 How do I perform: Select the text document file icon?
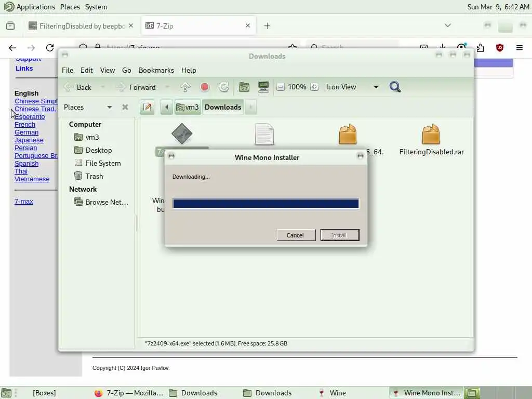pyautogui.click(x=264, y=135)
